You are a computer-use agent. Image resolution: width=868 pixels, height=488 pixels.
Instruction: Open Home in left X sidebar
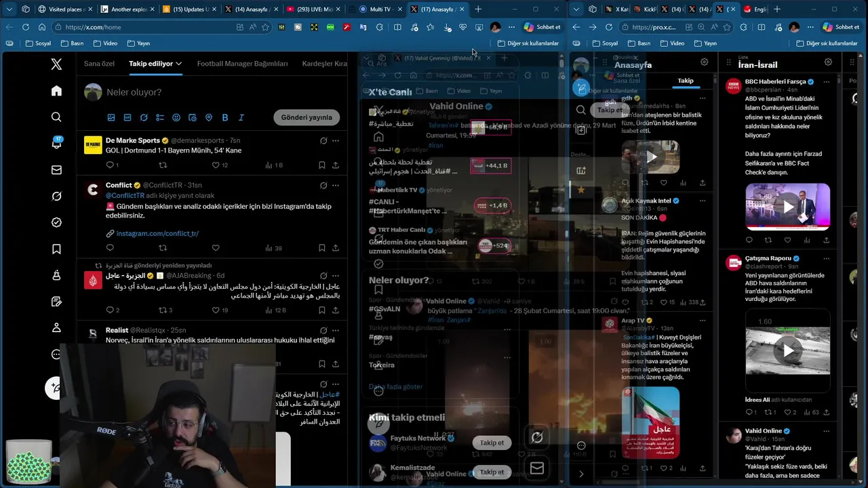[56, 91]
